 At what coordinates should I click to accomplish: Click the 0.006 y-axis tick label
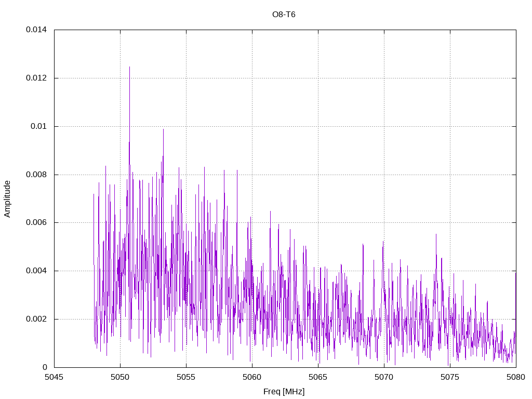pos(36,222)
